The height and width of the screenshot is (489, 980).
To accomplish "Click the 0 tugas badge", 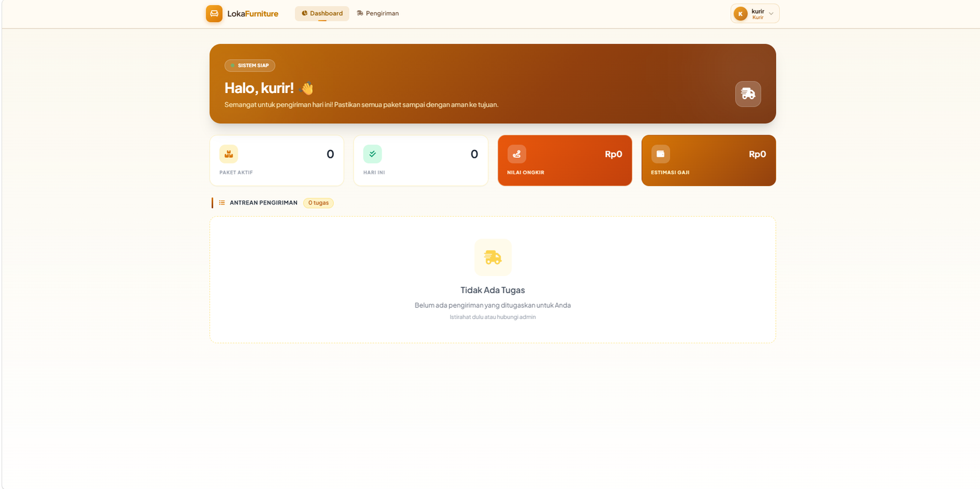I will pos(318,203).
